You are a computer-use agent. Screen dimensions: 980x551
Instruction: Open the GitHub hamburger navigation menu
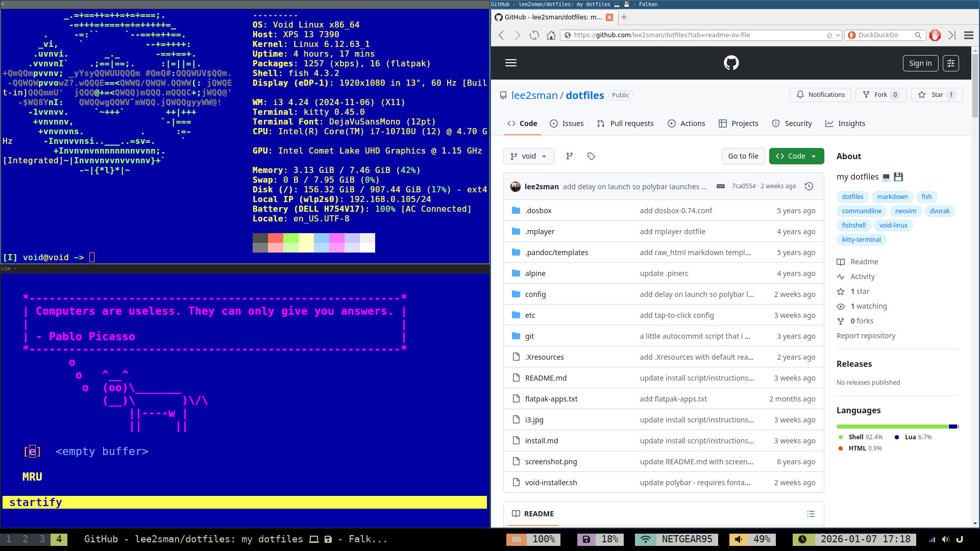(511, 63)
